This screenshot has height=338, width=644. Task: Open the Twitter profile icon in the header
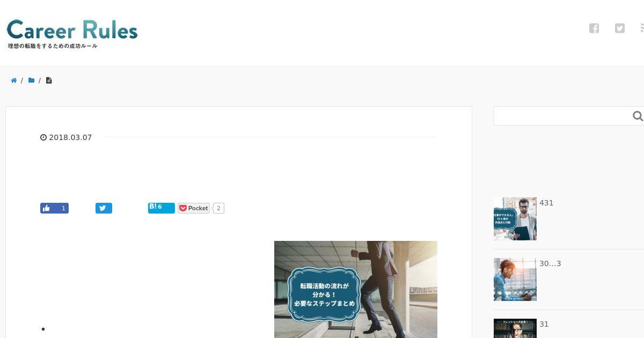click(x=620, y=28)
